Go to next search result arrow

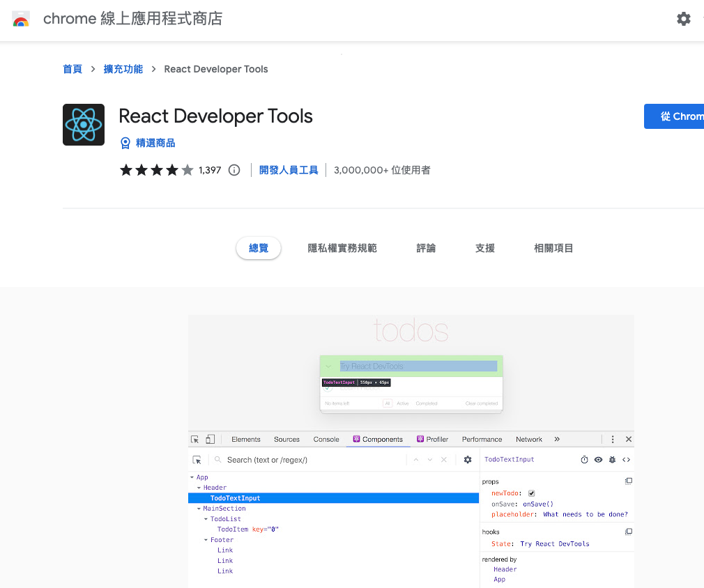(x=430, y=460)
